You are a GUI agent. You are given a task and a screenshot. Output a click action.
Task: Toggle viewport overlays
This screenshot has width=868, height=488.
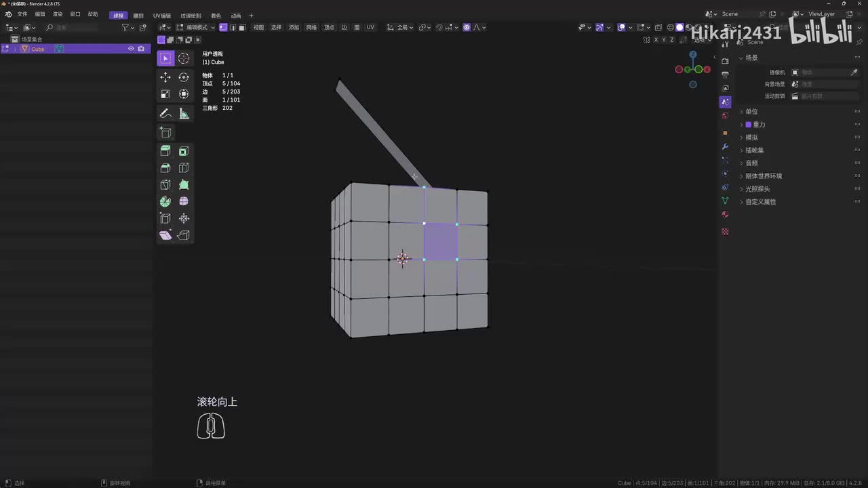pyautogui.click(x=621, y=27)
